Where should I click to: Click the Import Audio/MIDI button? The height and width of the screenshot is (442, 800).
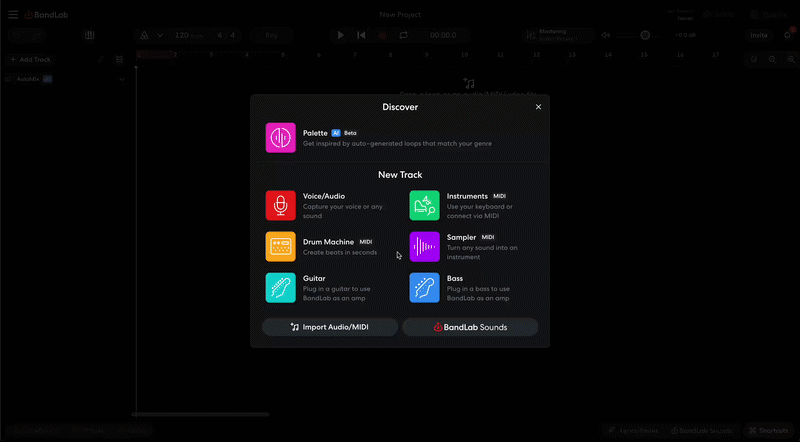(x=329, y=327)
